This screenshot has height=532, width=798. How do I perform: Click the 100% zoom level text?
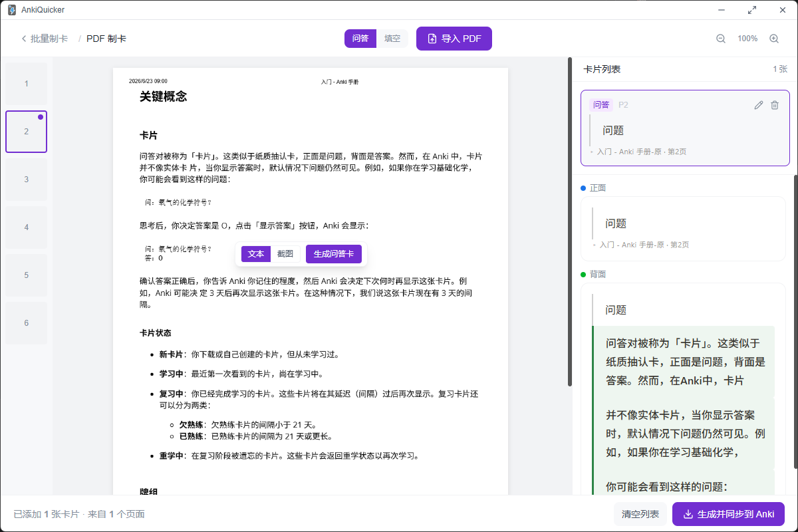click(747, 39)
